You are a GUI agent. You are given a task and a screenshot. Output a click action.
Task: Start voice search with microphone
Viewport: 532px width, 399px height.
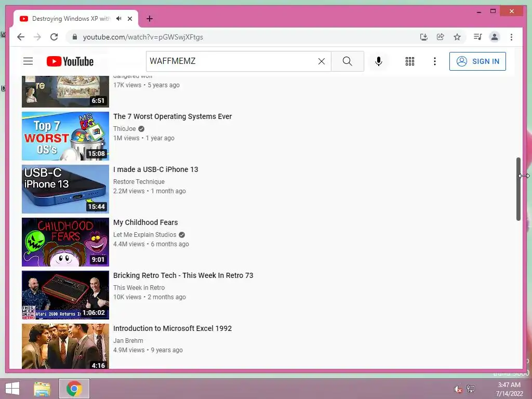pyautogui.click(x=379, y=61)
